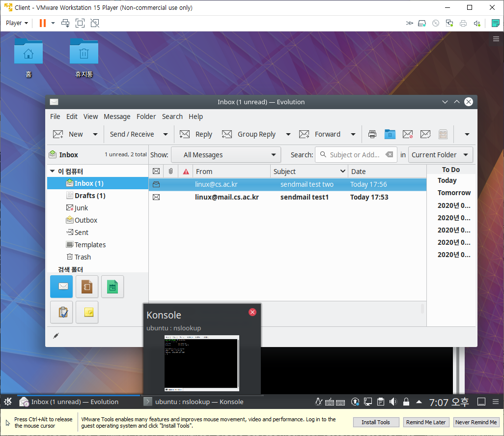
Task: Click the offline/online plug status icon
Action: pos(56,336)
